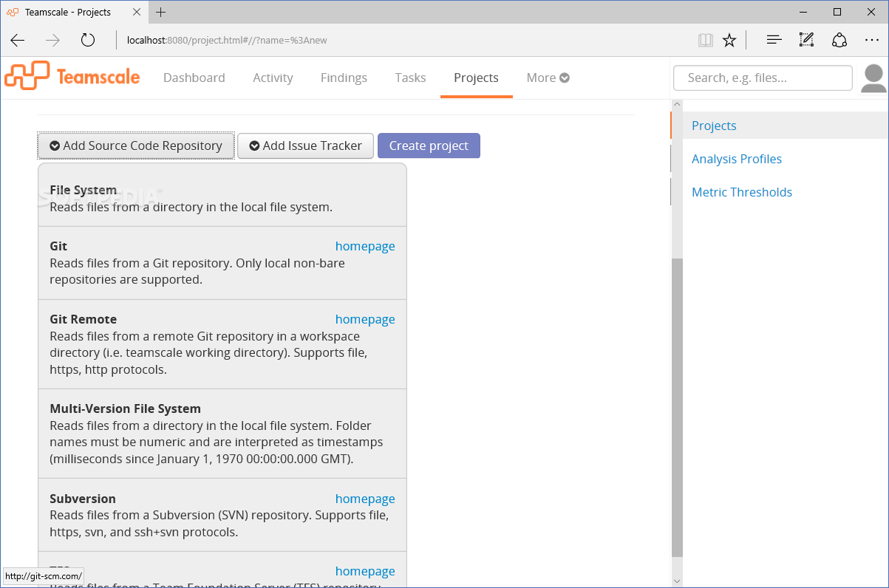Click the search files input field
The image size is (889, 588).
tap(763, 78)
